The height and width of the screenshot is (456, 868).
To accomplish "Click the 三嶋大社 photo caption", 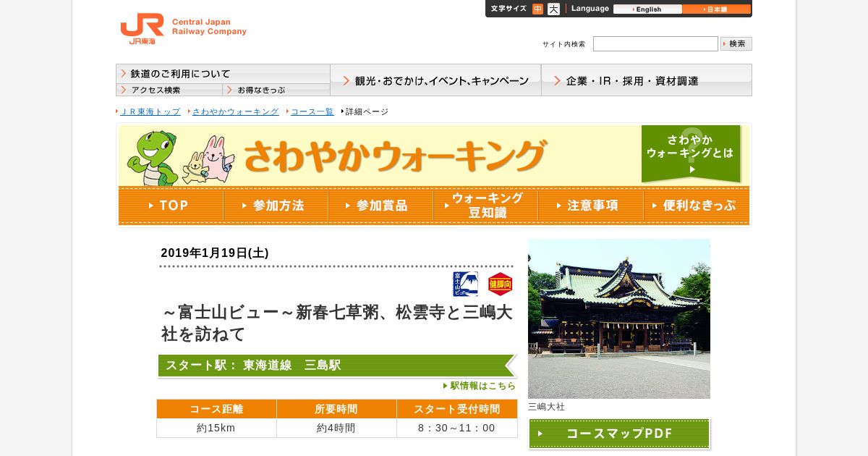I will [546, 407].
